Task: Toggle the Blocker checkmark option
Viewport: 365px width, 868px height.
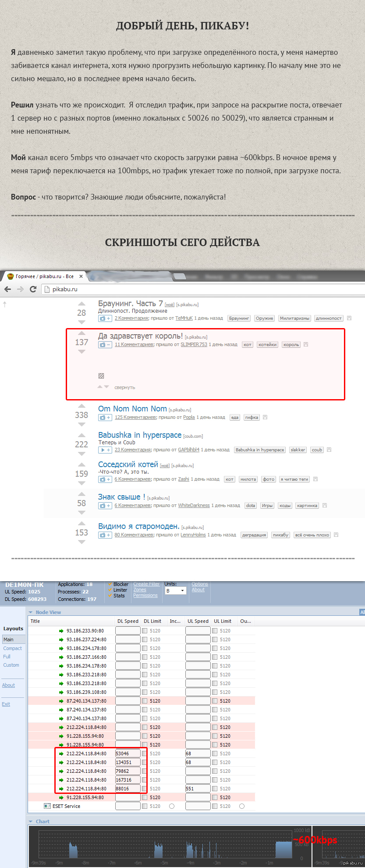Action: 110,584
